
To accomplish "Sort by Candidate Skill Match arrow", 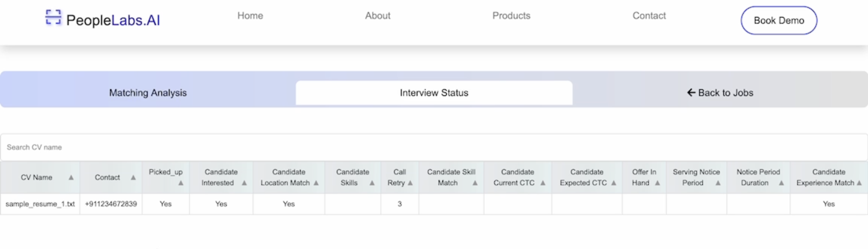I will coord(475,183).
